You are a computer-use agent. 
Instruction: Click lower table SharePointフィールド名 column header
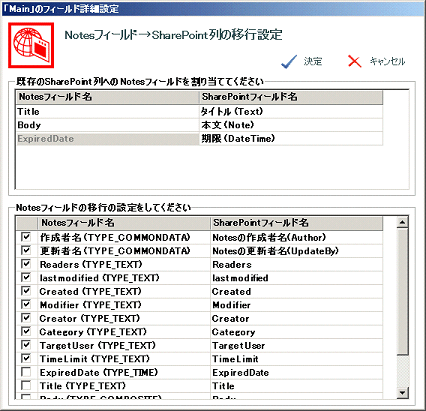[x=297, y=223]
